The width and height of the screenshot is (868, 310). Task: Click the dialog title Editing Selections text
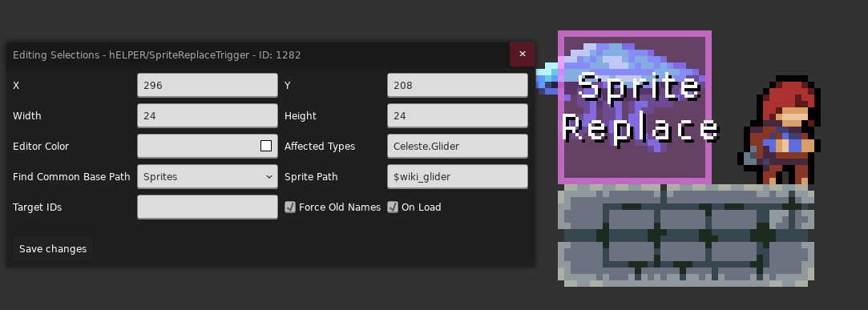pos(156,54)
